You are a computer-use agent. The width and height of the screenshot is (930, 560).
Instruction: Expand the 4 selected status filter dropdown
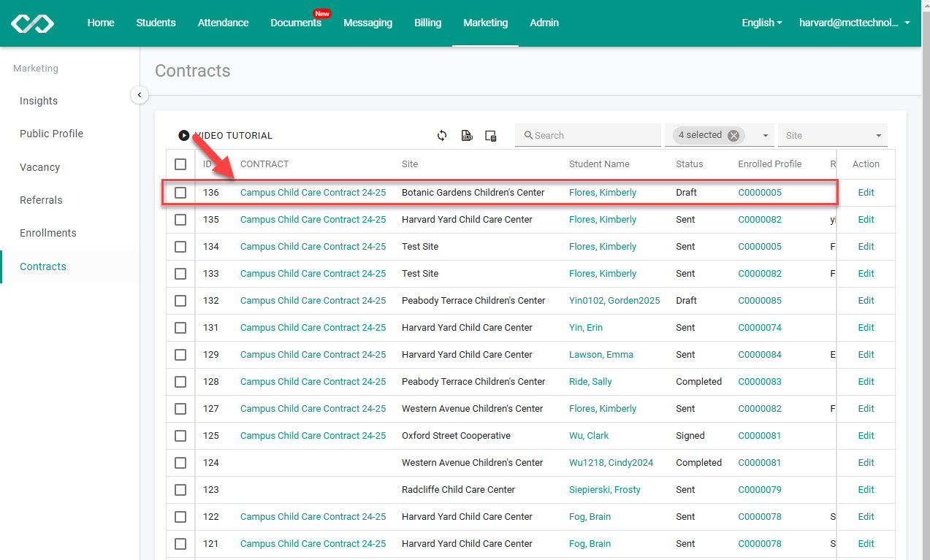tap(766, 136)
